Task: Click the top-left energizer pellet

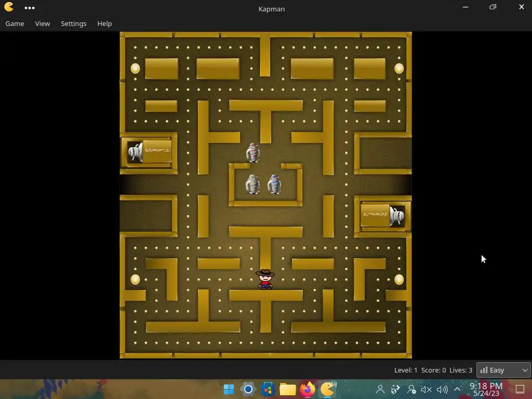Action: click(136, 69)
